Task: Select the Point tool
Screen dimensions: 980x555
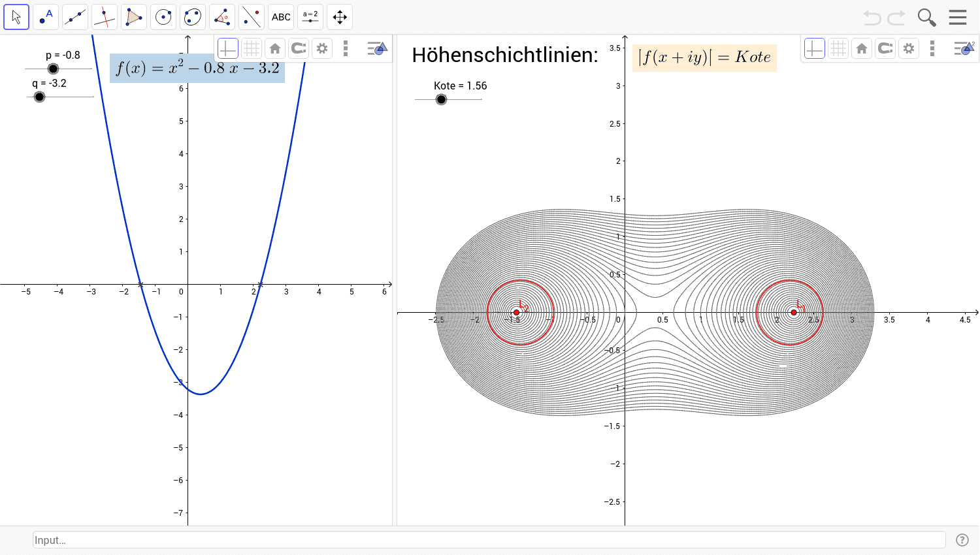Action: [46, 17]
